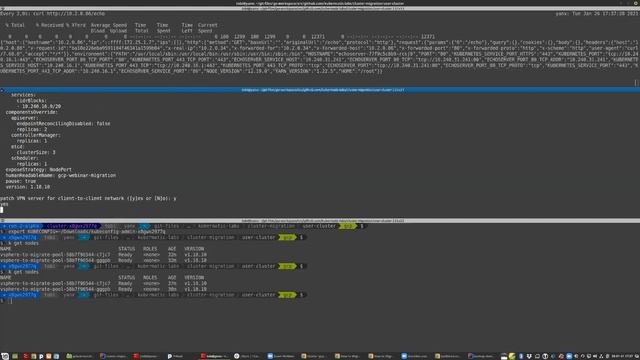Viewport: 640px width, 360px height.
Task: Open the group icon of the bottom terminal pane
Action: pyautogui.click(x=2, y=220)
